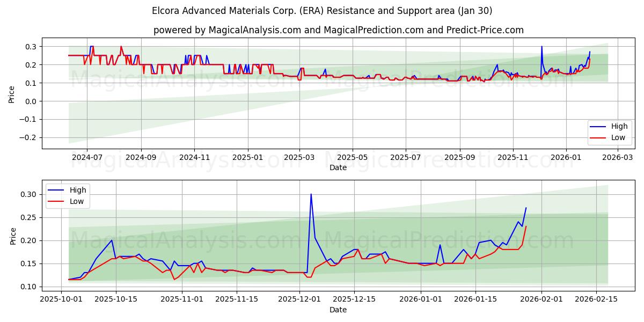
Task: Click 'Low' in the bottom chart legend
Action: 77,201
